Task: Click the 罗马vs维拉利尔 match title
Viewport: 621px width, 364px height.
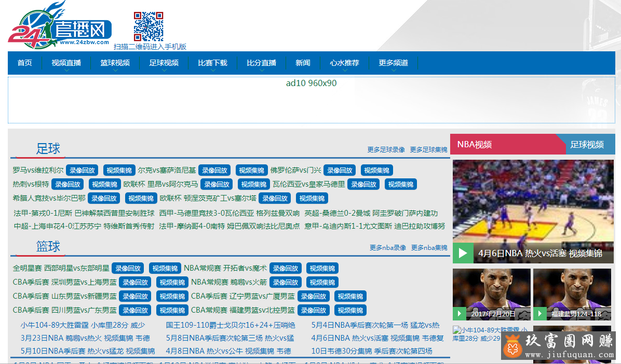Action: (38, 170)
